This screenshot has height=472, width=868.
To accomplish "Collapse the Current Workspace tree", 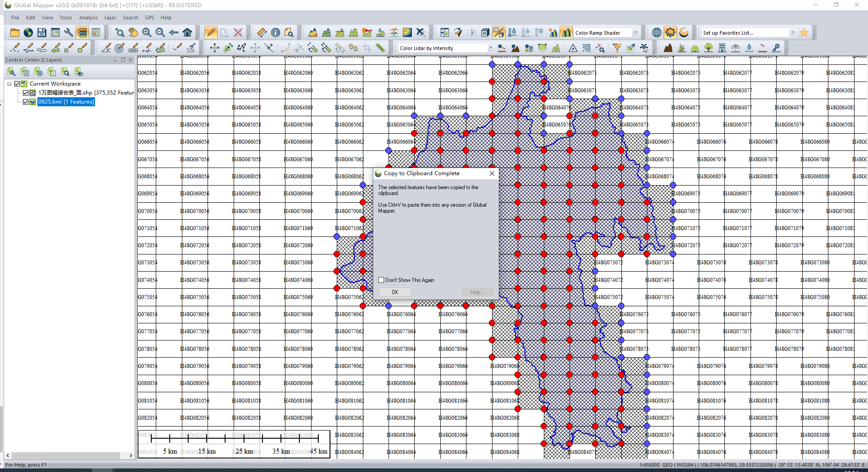I will coord(9,84).
